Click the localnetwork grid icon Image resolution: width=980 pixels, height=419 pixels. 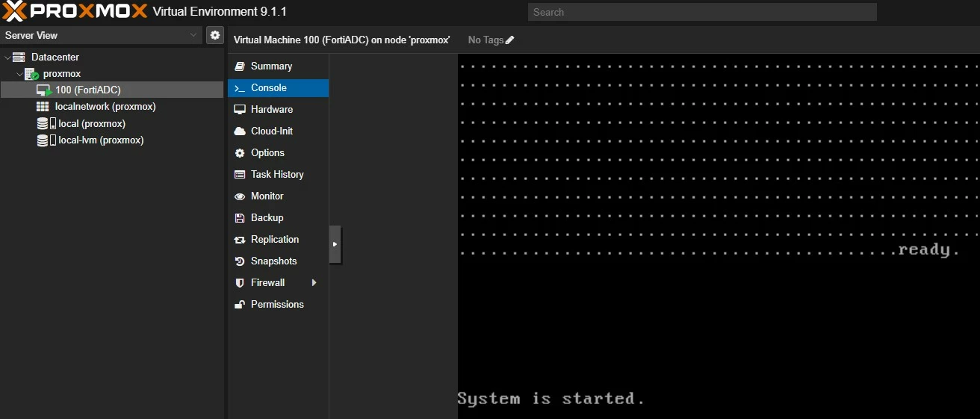[43, 107]
